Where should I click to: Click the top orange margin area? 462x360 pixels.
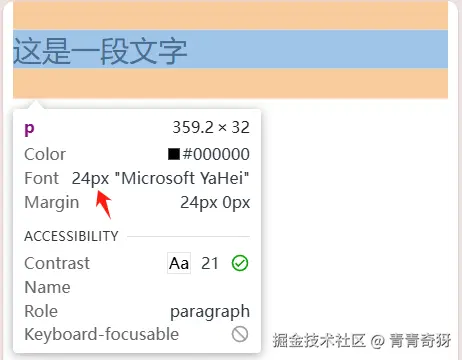(230, 15)
